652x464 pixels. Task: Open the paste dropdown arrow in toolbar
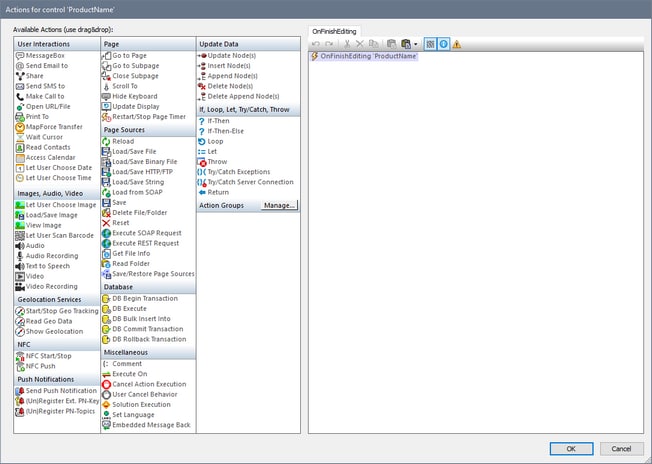416,44
